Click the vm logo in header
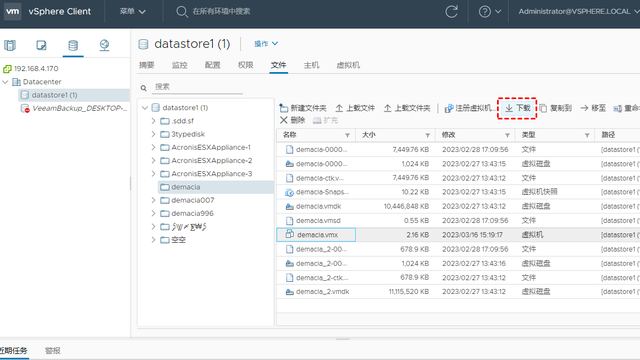The width and height of the screenshot is (640, 360). point(13,11)
